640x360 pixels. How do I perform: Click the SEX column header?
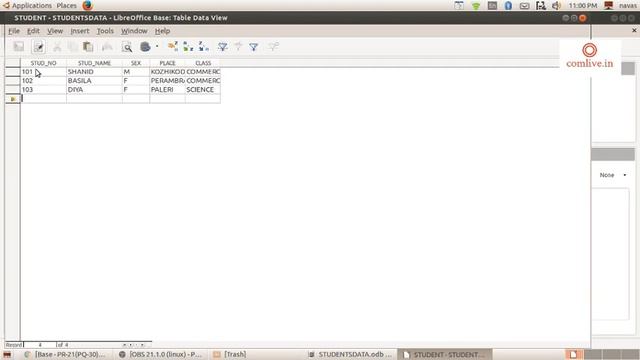click(136, 63)
